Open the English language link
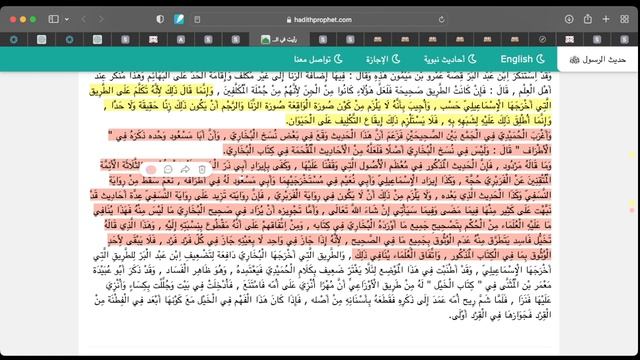 522,59
